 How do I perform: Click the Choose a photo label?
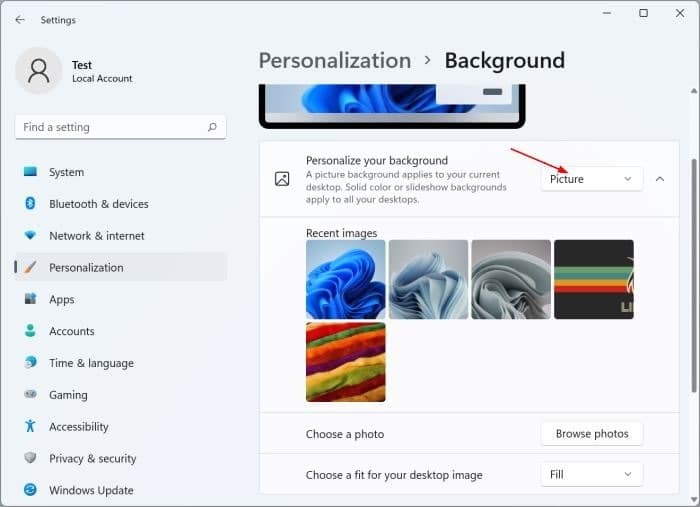click(x=345, y=434)
